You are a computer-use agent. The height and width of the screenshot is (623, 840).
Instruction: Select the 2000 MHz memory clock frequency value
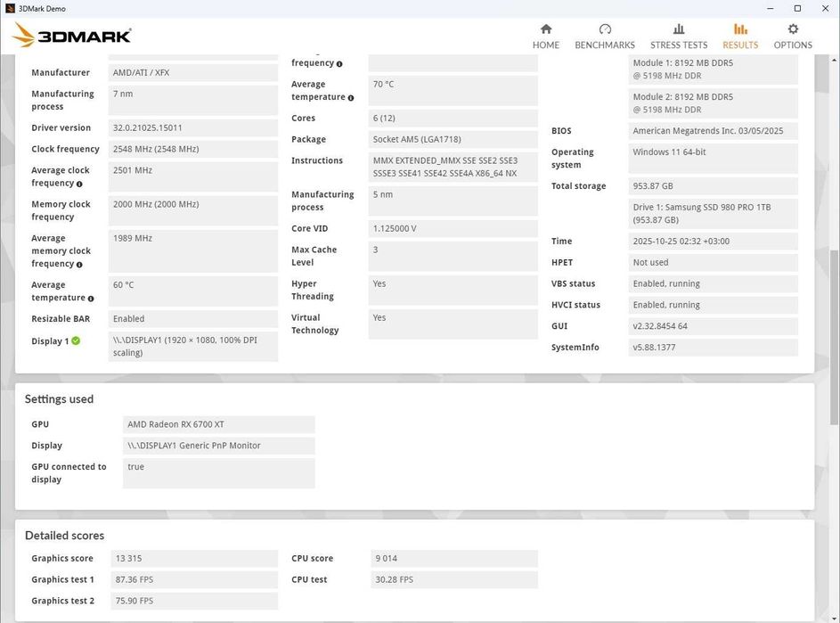193,210
